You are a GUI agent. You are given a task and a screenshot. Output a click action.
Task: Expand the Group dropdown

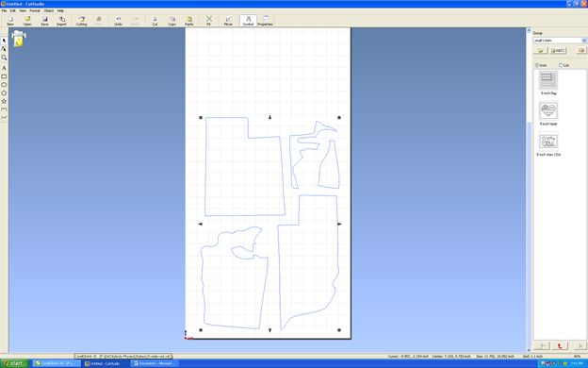click(x=583, y=41)
